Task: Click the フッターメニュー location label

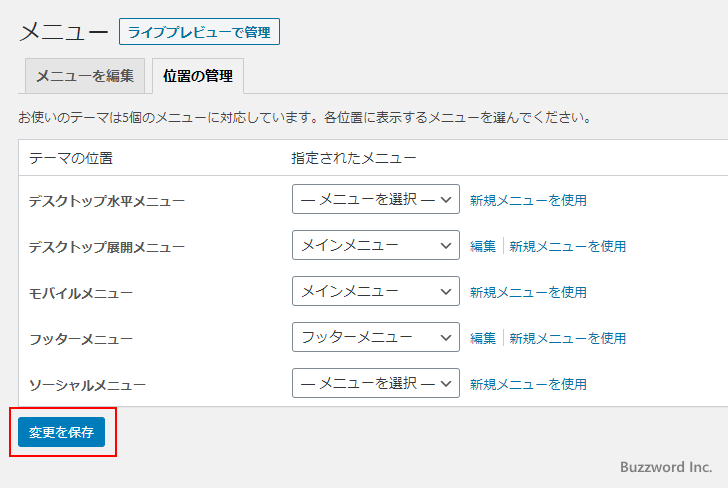Action: 81,339
